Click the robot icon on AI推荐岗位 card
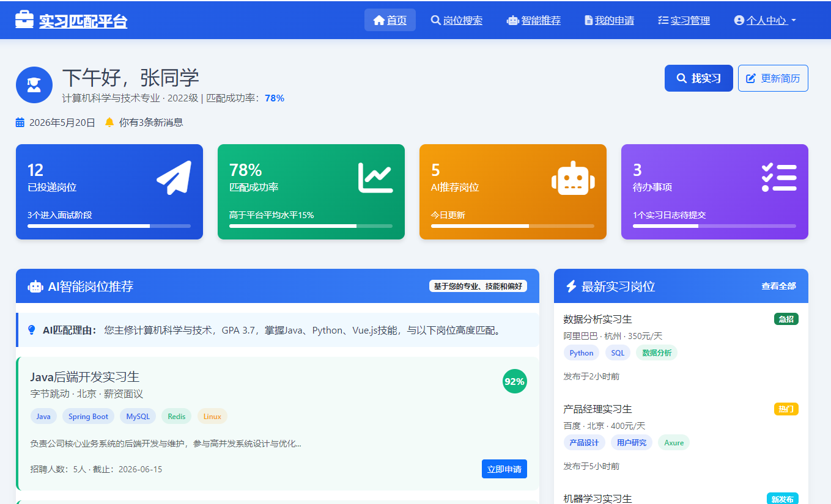The width and height of the screenshot is (831, 504). 575,178
